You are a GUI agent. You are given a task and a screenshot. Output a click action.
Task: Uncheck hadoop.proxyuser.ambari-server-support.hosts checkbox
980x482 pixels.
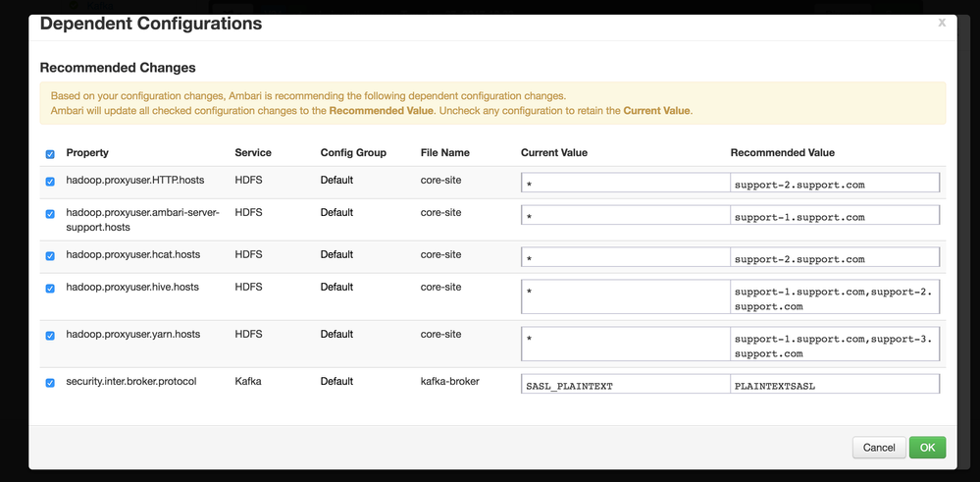click(x=50, y=214)
